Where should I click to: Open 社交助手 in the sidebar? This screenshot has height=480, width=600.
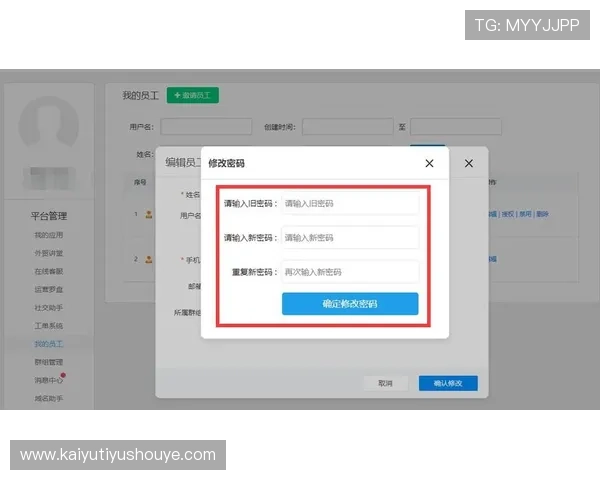(49, 308)
